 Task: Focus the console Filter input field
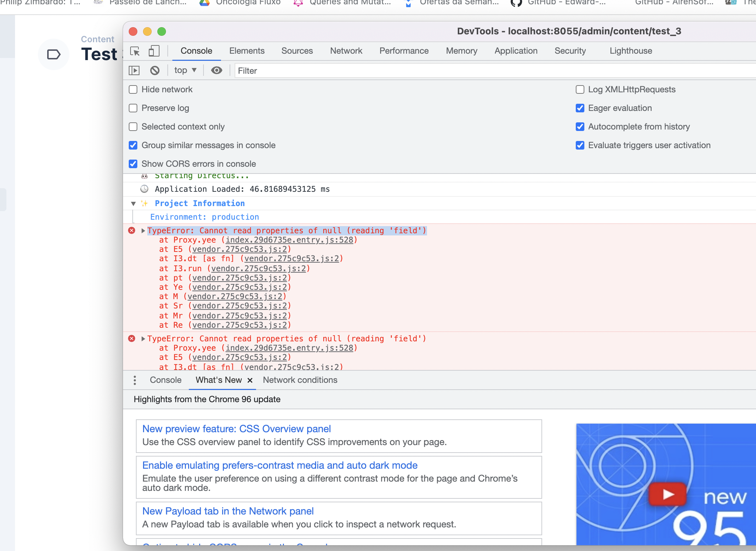pos(495,71)
